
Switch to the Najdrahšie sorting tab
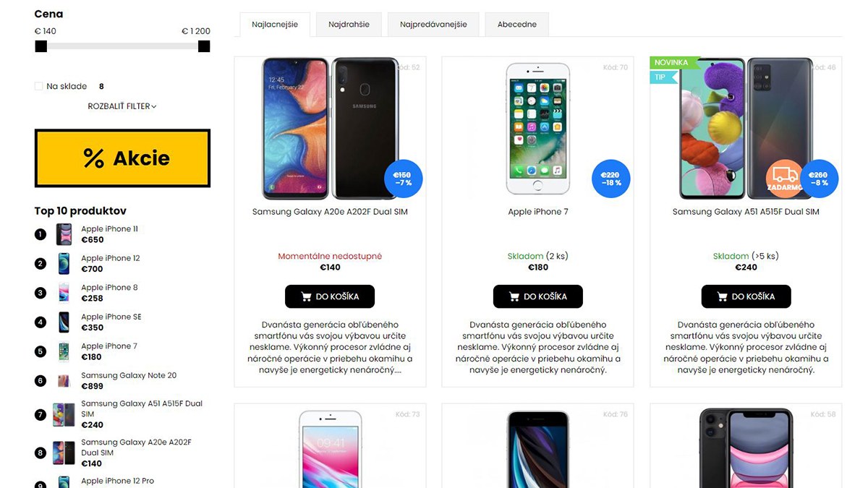click(x=349, y=25)
